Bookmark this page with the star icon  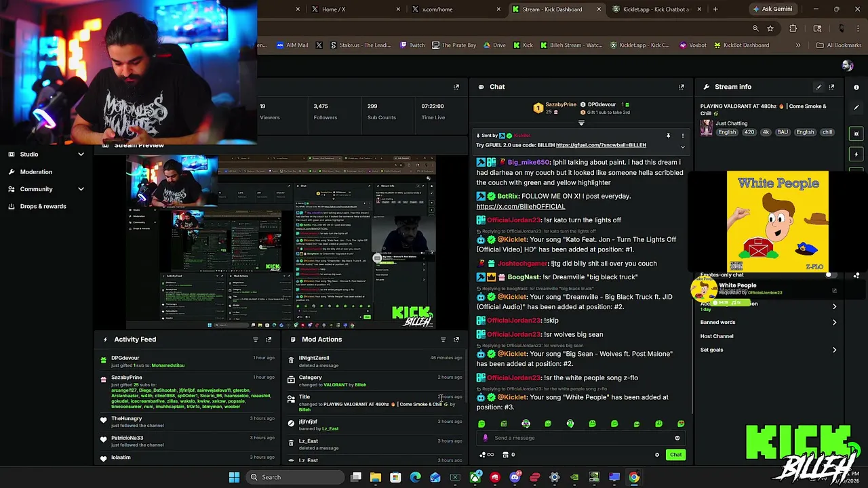pos(770,28)
